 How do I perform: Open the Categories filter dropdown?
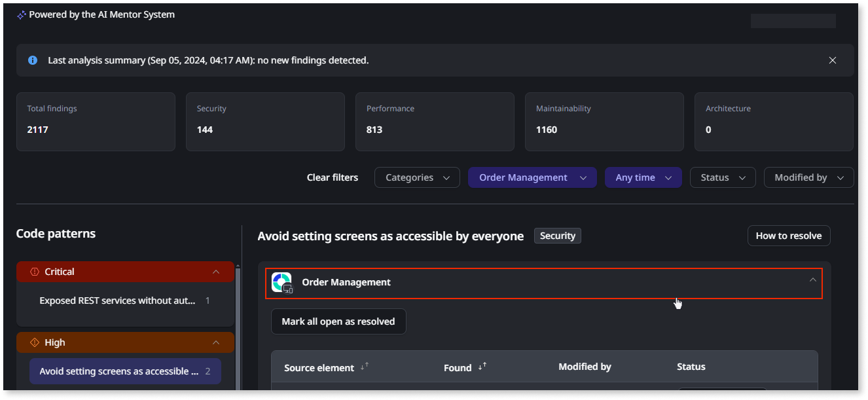pos(417,177)
